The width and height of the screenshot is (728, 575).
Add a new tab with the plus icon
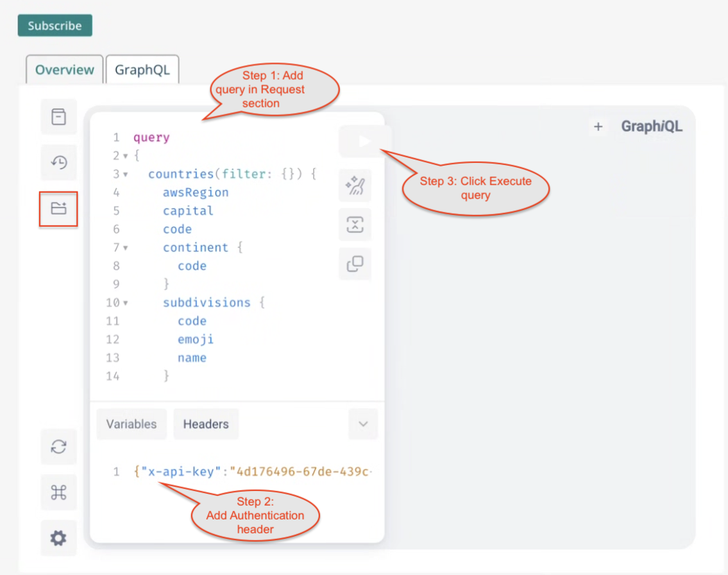[x=598, y=126]
